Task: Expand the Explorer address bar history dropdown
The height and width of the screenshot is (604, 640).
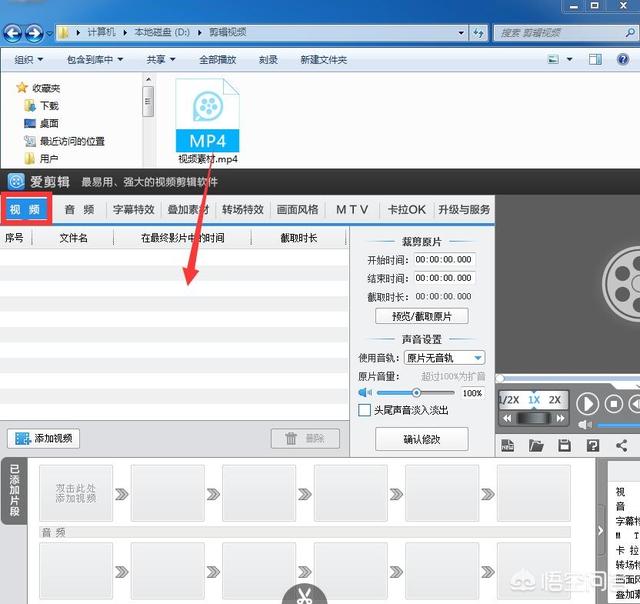Action: (461, 33)
